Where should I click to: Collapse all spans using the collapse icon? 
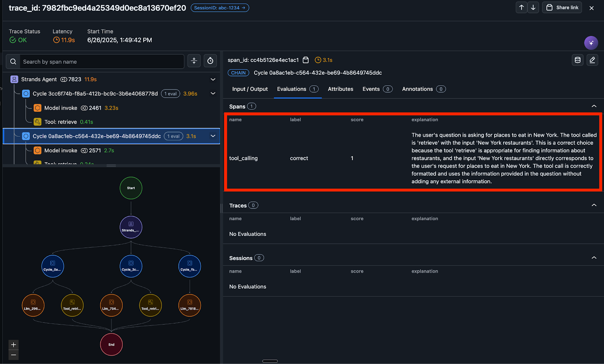point(194,61)
